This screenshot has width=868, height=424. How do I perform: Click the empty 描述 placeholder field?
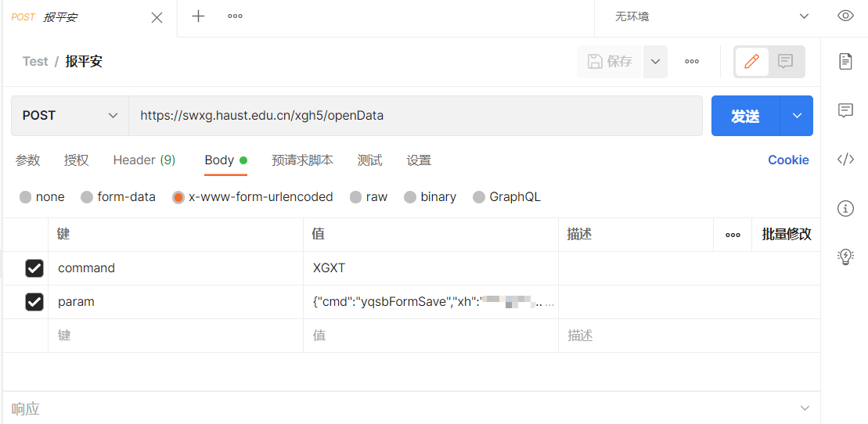coord(690,336)
